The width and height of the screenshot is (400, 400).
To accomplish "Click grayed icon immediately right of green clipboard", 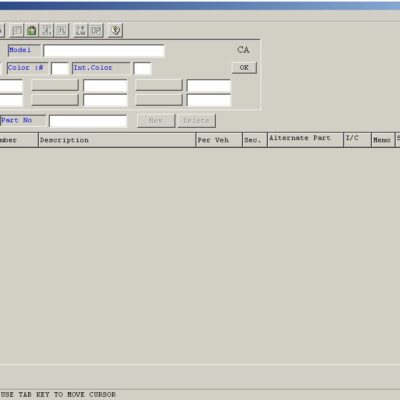I will (47, 31).
